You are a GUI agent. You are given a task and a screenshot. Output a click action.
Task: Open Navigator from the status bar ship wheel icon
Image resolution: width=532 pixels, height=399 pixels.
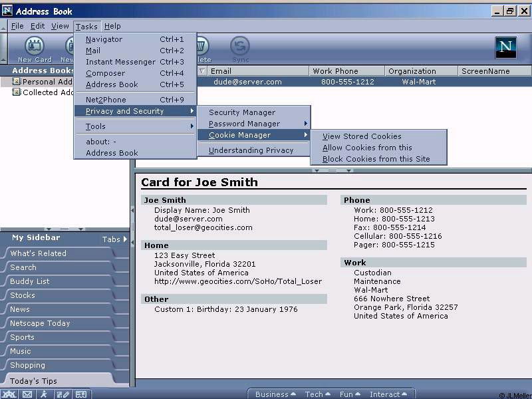[9, 394]
